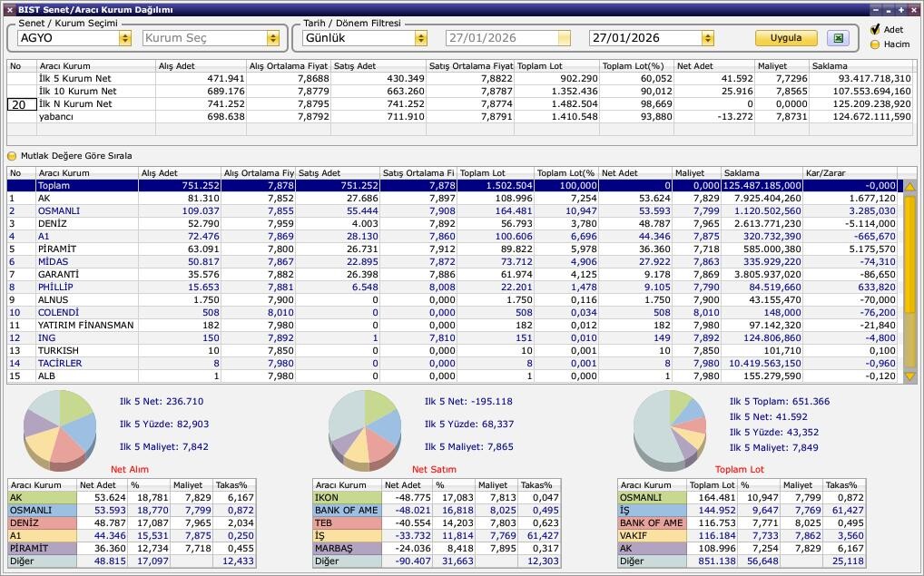This screenshot has height=576, width=924.
Task: Open the AGYO stock selection dropdown
Action: tap(125, 38)
